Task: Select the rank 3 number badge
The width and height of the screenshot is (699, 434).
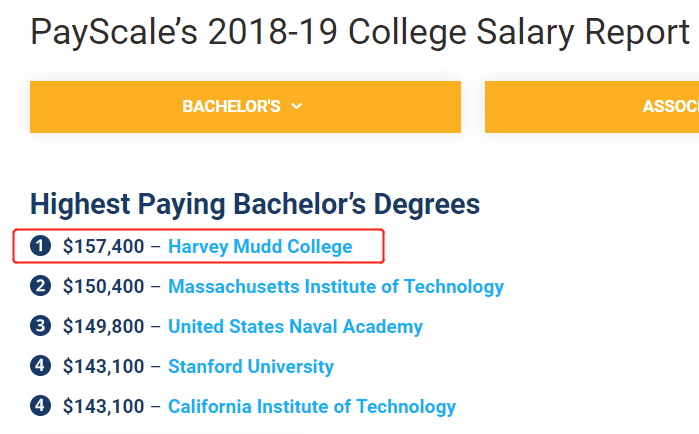Action: 40,327
